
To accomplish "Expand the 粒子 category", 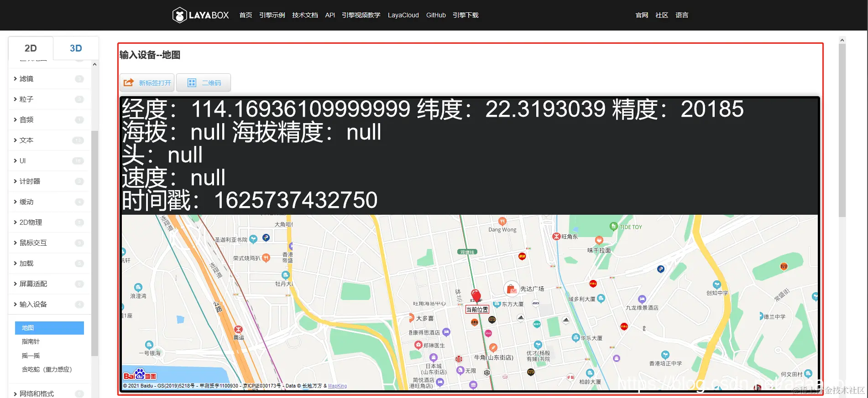I will click(x=49, y=99).
